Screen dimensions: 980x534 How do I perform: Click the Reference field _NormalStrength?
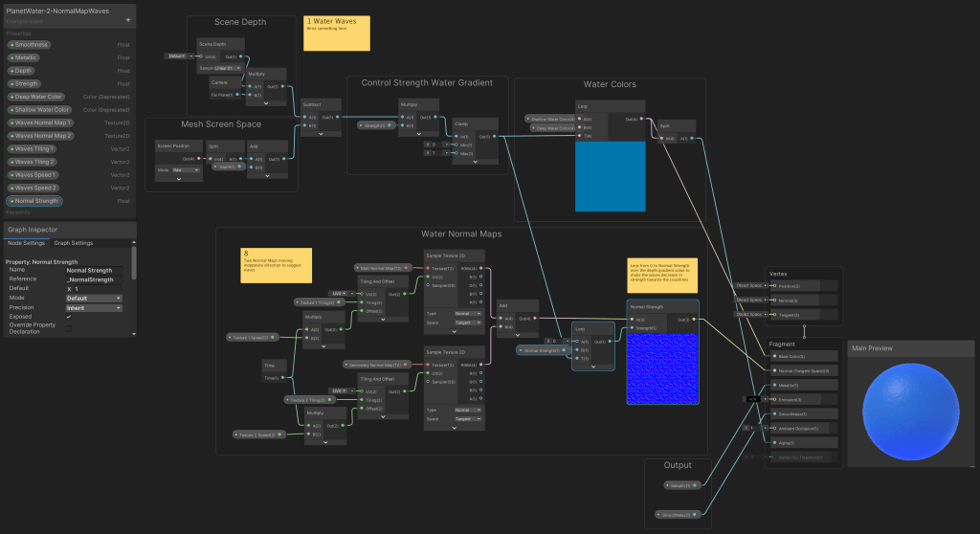click(94, 279)
